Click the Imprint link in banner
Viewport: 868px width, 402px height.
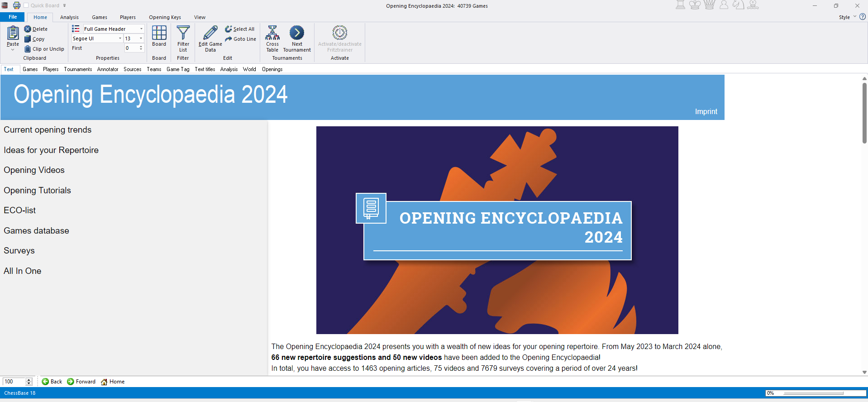pos(706,111)
